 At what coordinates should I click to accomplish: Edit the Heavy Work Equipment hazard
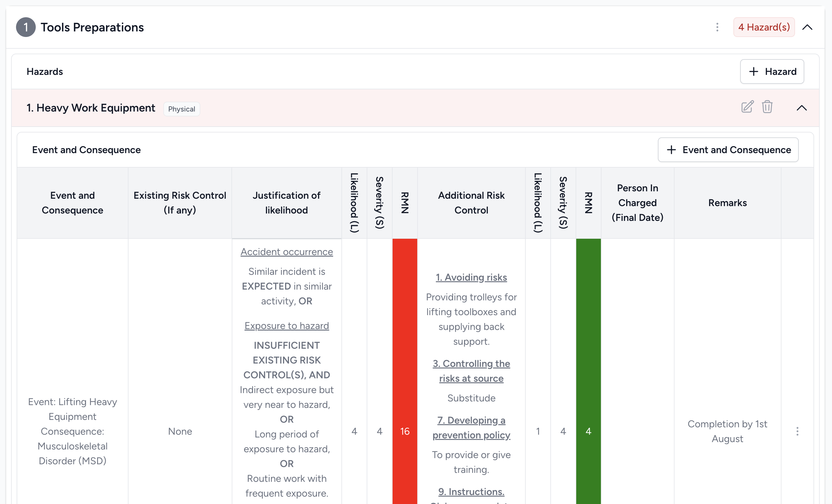tap(747, 107)
